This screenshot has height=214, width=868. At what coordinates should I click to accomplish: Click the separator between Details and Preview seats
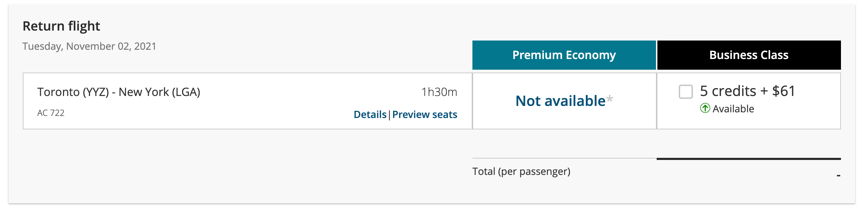pos(389,115)
